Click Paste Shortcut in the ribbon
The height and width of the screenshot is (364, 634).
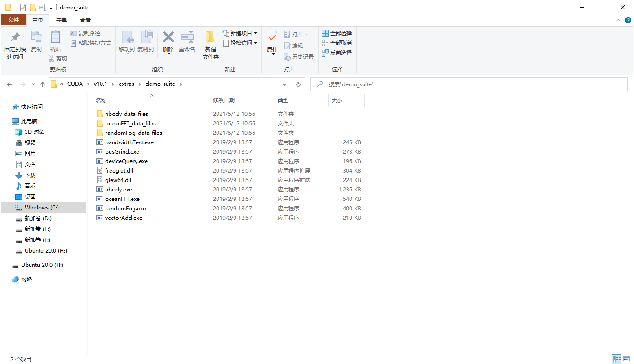pyautogui.click(x=91, y=43)
